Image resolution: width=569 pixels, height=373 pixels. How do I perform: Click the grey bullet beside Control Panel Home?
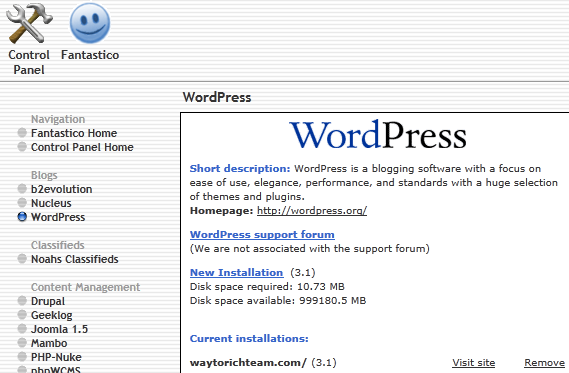point(22,147)
